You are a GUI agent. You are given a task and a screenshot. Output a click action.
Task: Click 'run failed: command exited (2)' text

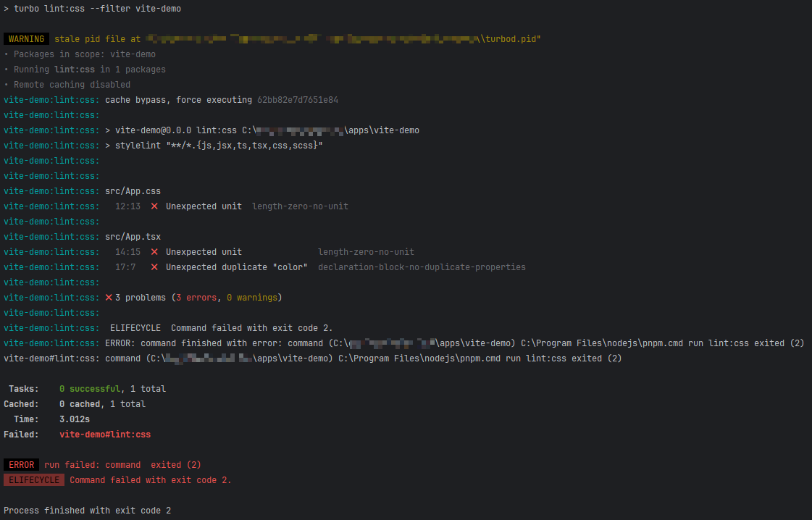tap(122, 464)
